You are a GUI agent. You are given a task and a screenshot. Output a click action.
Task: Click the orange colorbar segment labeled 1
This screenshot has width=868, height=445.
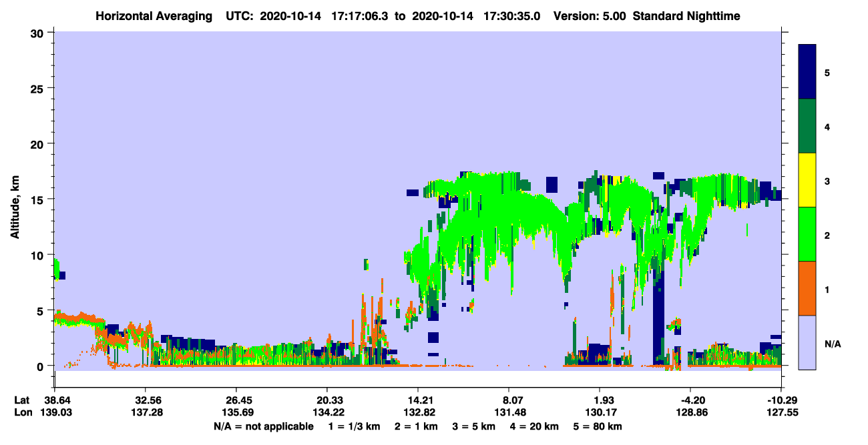807,288
